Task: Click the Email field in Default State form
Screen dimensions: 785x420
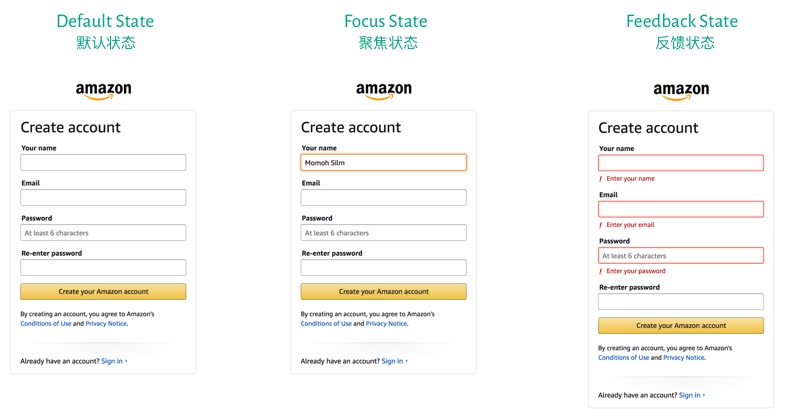Action: coord(103,197)
